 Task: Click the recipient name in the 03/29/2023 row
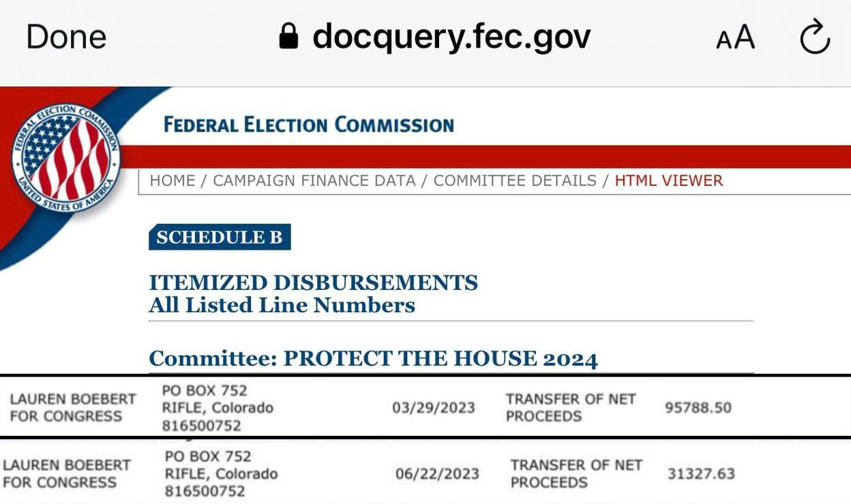coord(73,408)
